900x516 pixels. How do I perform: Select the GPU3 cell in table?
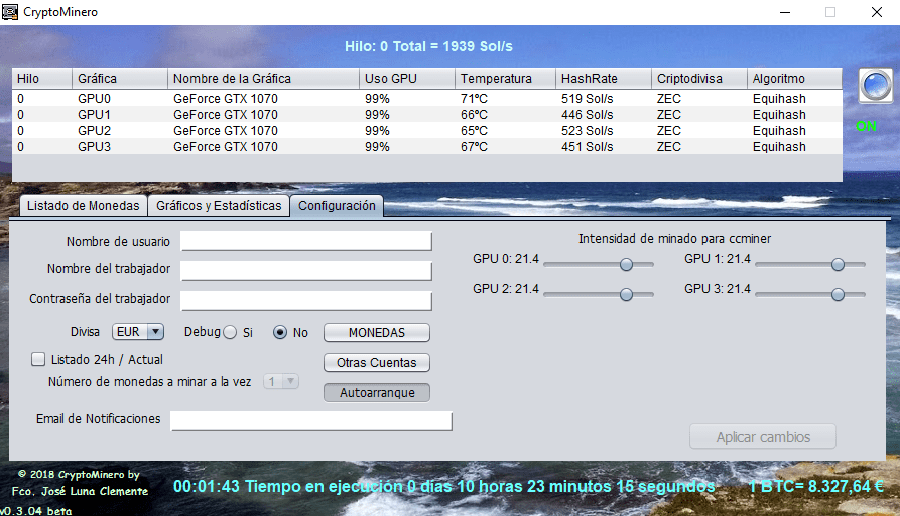pos(120,147)
